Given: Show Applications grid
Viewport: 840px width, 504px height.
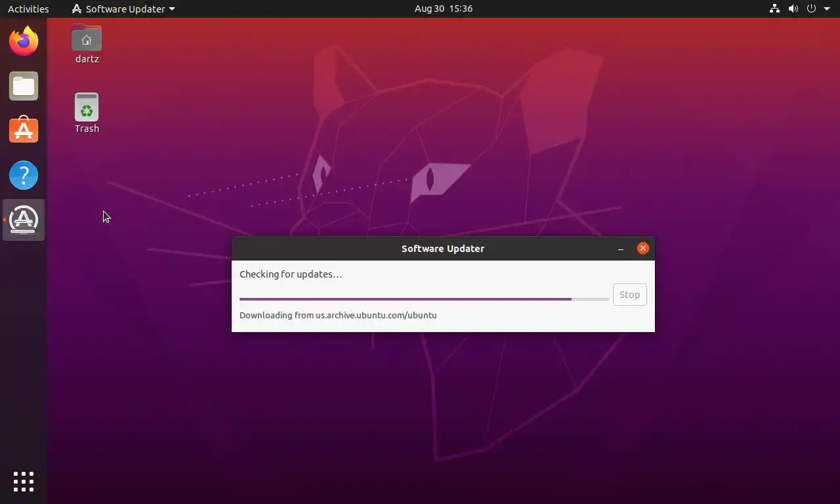Looking at the screenshot, I should pyautogui.click(x=24, y=481).
